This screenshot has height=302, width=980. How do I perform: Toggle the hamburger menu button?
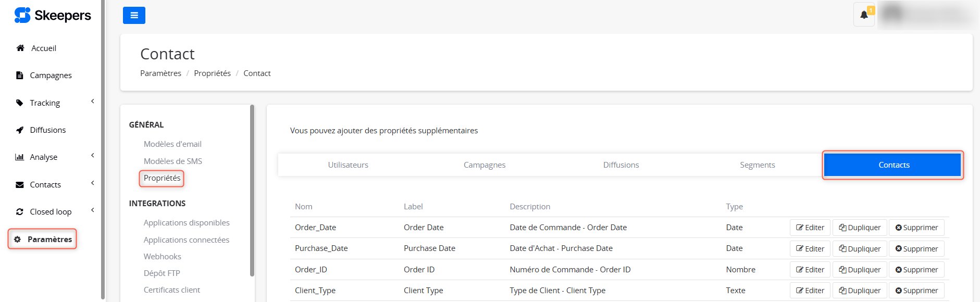(134, 16)
